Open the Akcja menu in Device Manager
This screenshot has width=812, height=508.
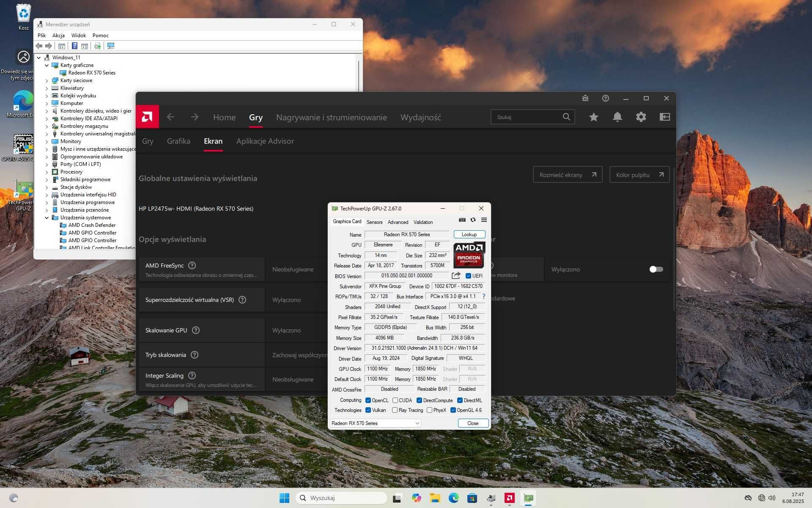coord(58,36)
